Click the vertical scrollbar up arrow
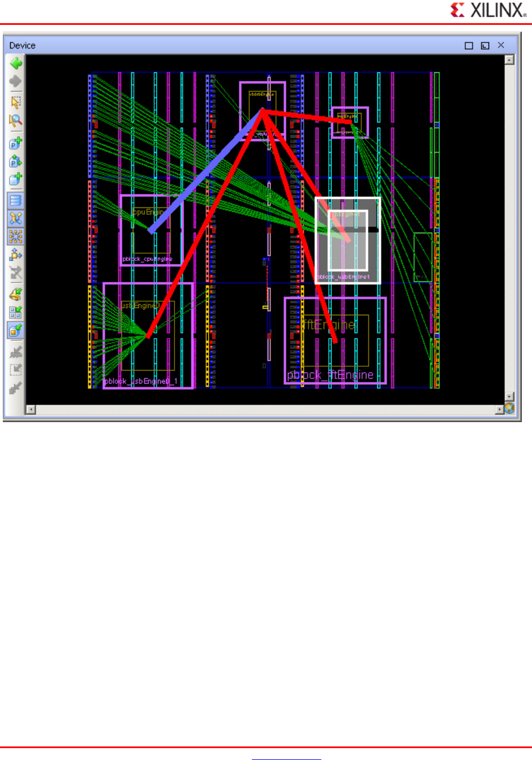The image size is (532, 760). click(509, 60)
